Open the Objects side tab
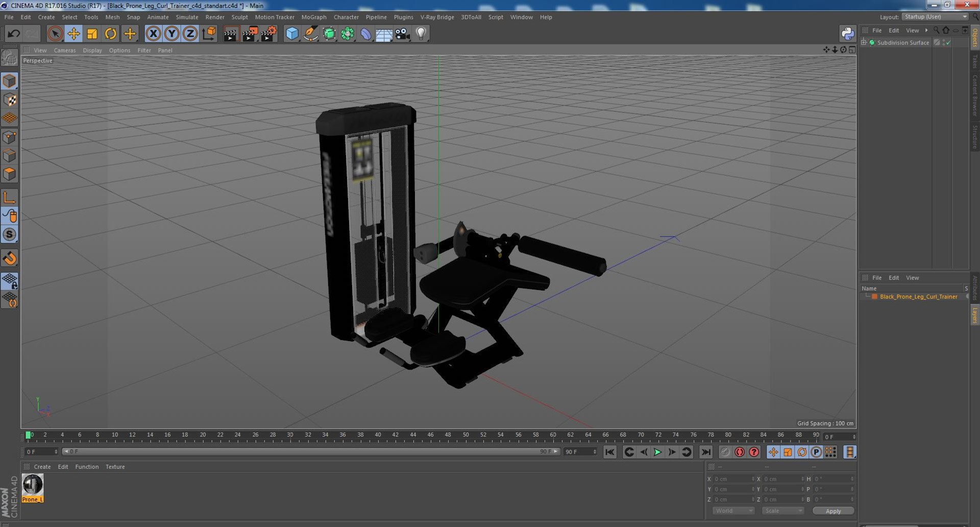This screenshot has width=980, height=527. pyautogui.click(x=974, y=38)
